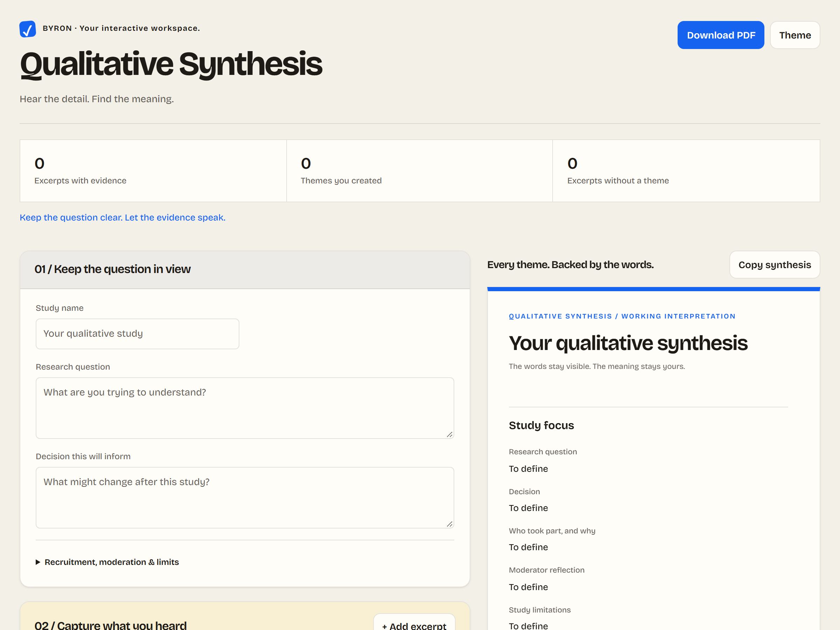This screenshot has width=840, height=630.
Task: Click the Byron blue checkmark logo
Action: (28, 29)
